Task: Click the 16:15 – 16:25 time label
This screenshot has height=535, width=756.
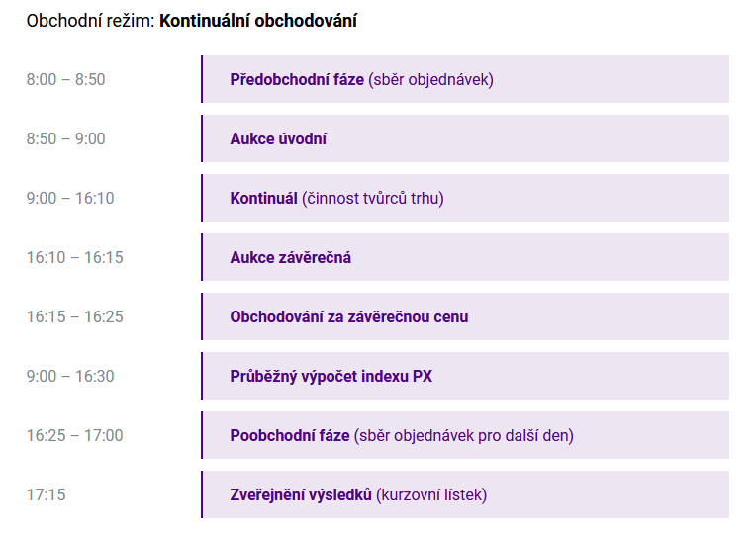Action: tap(75, 316)
